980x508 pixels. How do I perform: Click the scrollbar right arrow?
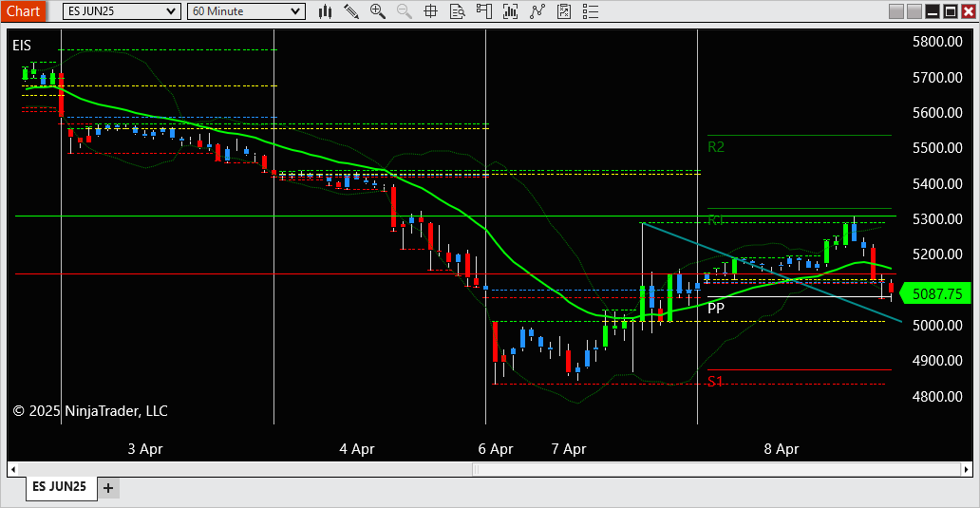pyautogui.click(x=967, y=469)
